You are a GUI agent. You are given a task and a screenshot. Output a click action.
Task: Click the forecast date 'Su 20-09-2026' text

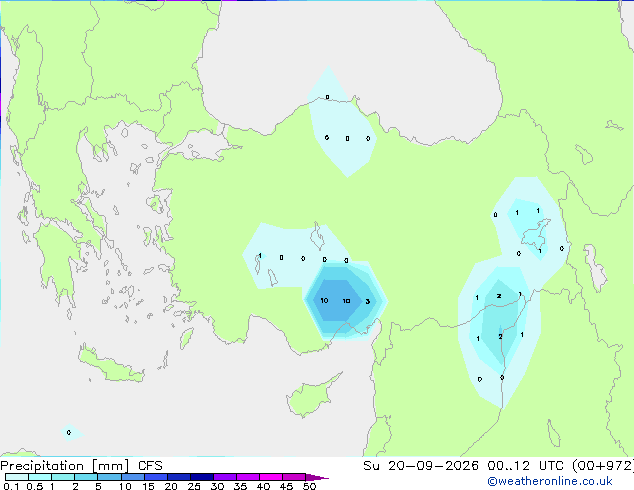[x=421, y=466]
